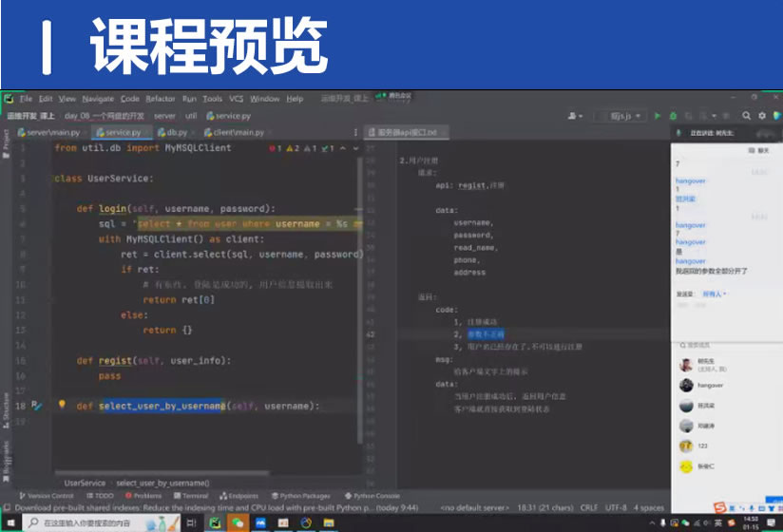
Task: Open the Python Console tool window
Action: click(372, 496)
